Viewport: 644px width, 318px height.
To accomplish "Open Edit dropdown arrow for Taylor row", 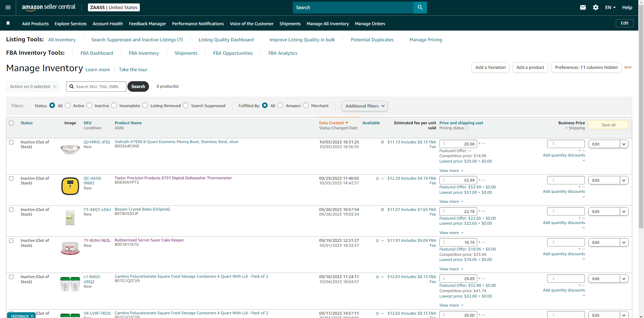I will click(x=624, y=180).
